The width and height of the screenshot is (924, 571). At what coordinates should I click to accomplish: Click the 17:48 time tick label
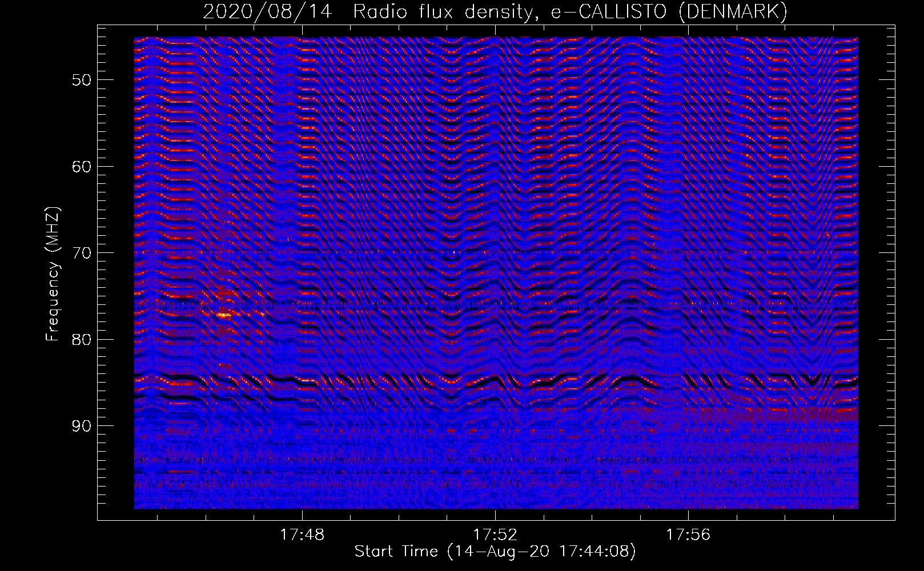302,534
